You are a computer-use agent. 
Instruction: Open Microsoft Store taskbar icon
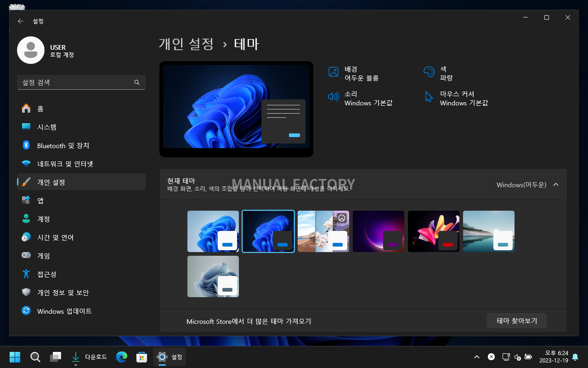[141, 357]
